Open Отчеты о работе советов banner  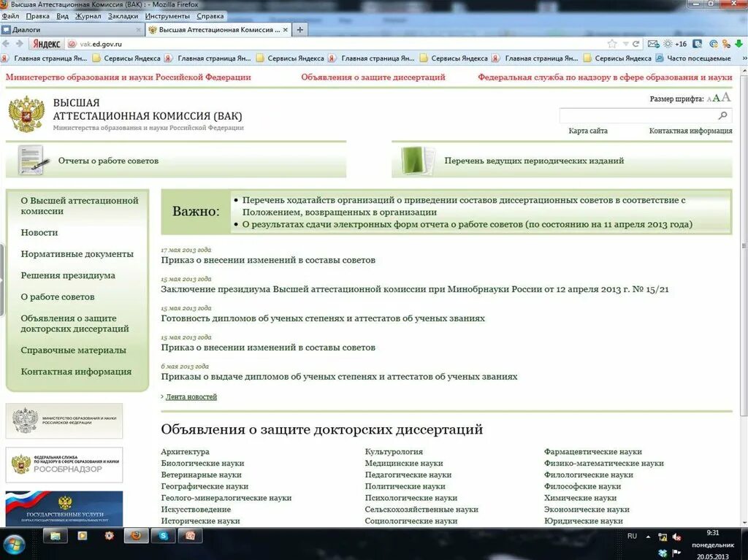pyautogui.click(x=176, y=161)
